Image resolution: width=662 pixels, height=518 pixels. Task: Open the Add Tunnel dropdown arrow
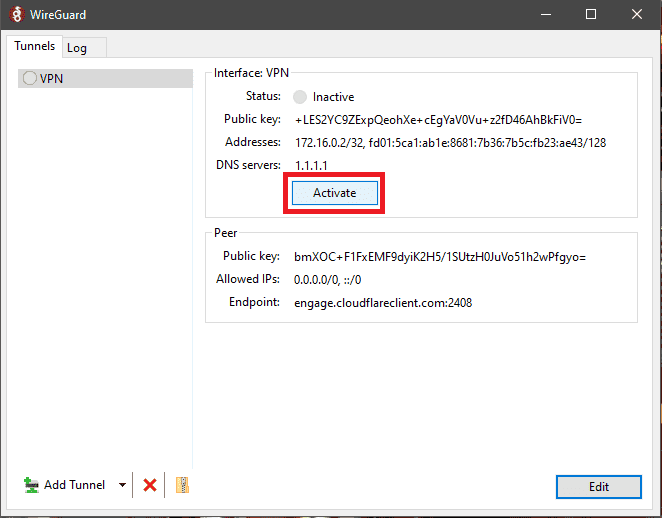click(x=122, y=485)
